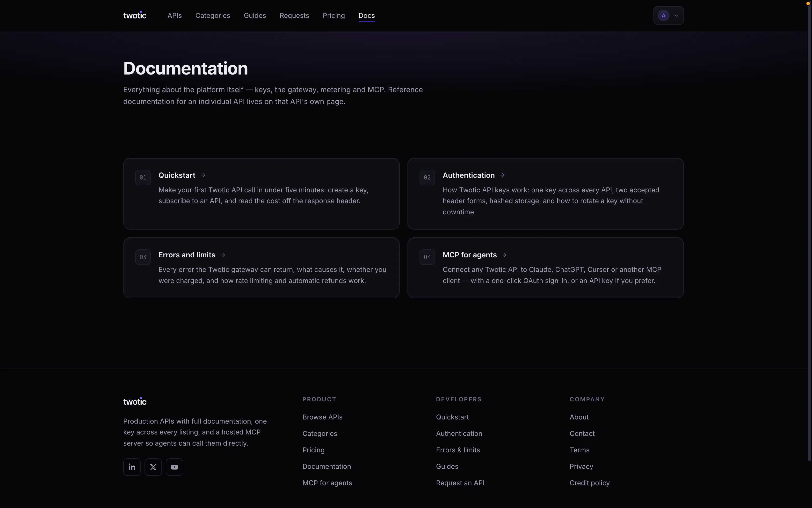This screenshot has height=508, width=812.
Task: Click the arrow icon next to Quickstart
Action: click(x=203, y=175)
